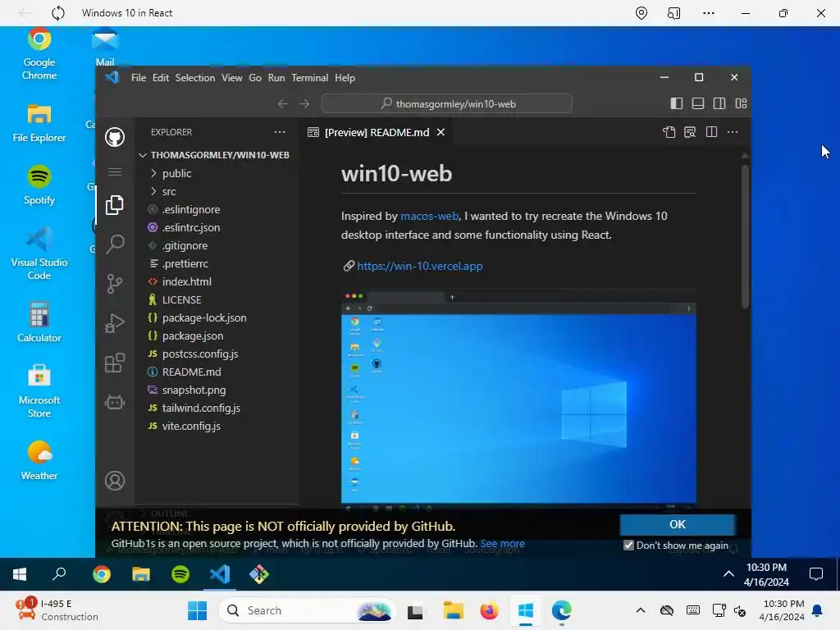The image size is (840, 630).
Task: Open package.json file
Action: click(x=217, y=336)
